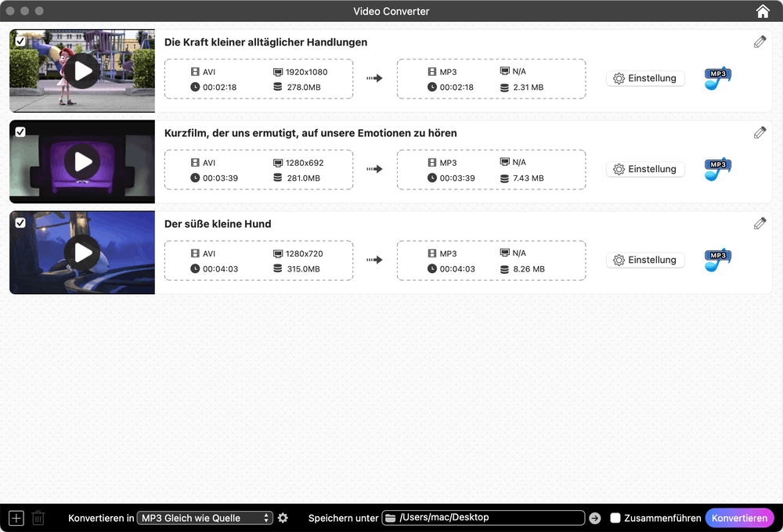Click the thumbnail of 'Der süße kleine Hund'
The width and height of the screenshot is (783, 532).
click(81, 252)
